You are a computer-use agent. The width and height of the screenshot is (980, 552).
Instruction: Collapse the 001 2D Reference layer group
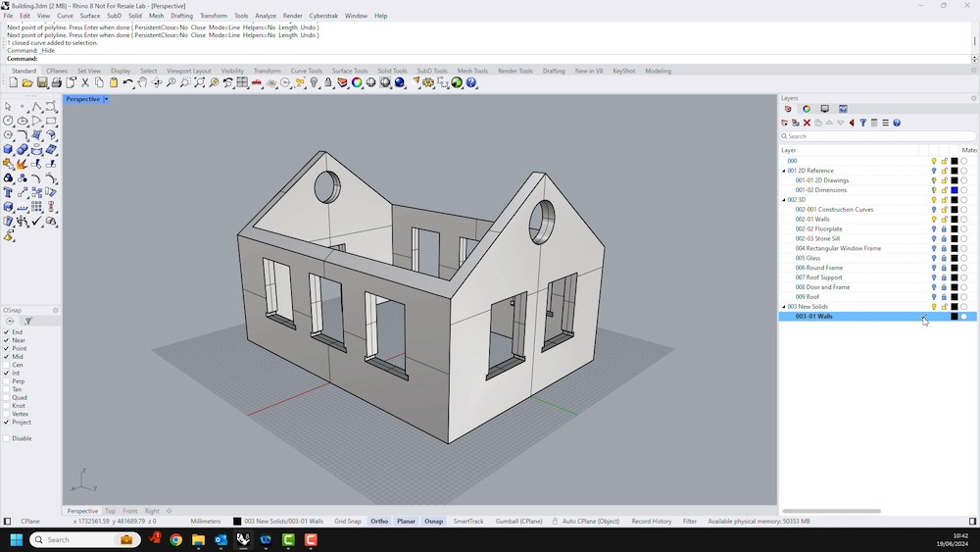[784, 171]
